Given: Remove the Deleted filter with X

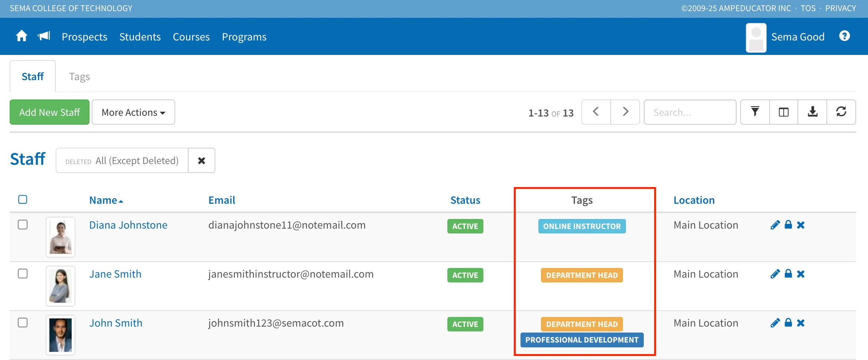Looking at the screenshot, I should tap(202, 160).
